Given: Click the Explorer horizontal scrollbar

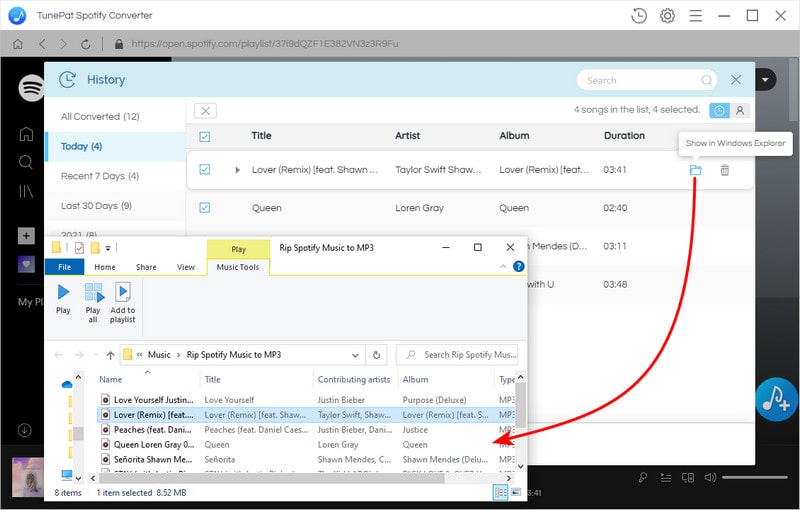Looking at the screenshot, I should pyautogui.click(x=271, y=478).
